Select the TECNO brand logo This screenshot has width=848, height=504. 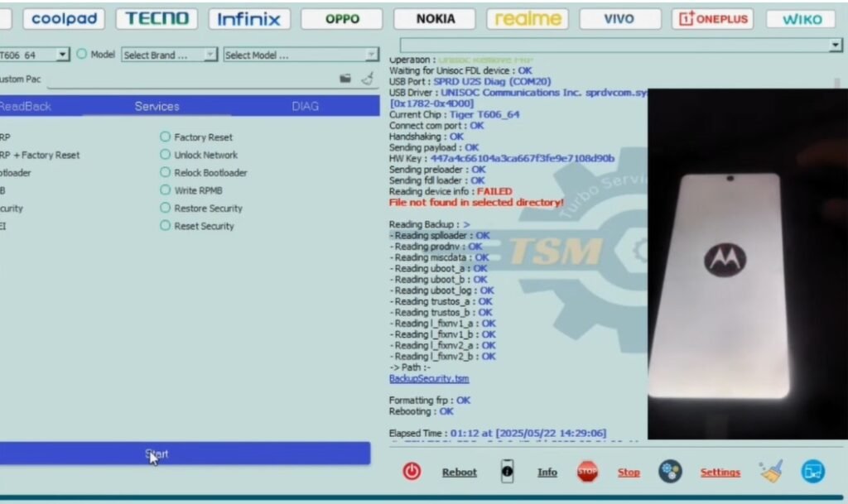click(157, 19)
